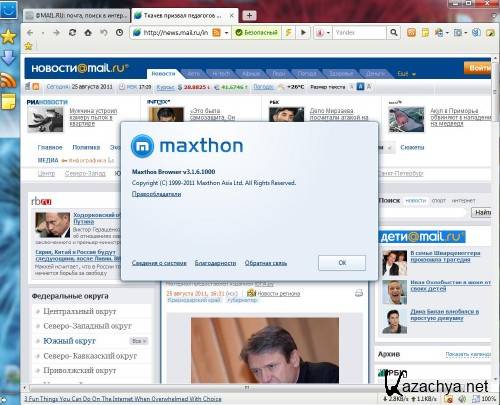This screenshot has height=405, width=500.
Task: Switch to the @MAIL.RU почта browser tab
Action: click(x=76, y=16)
